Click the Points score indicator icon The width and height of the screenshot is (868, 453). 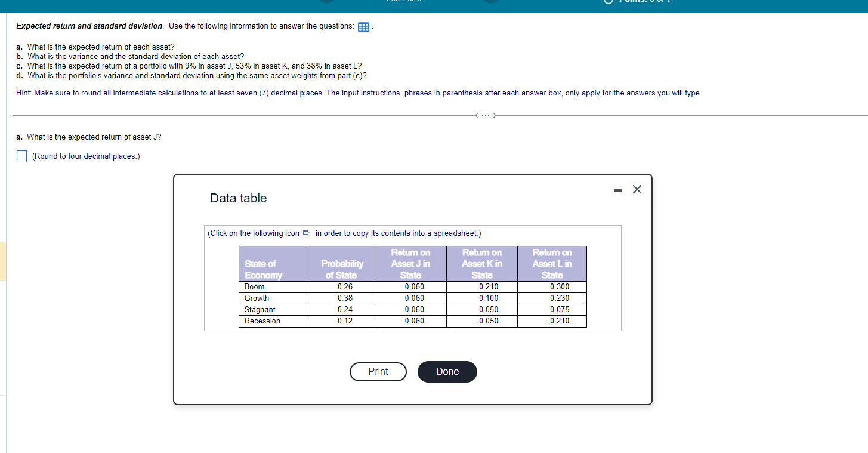tap(607, 1)
